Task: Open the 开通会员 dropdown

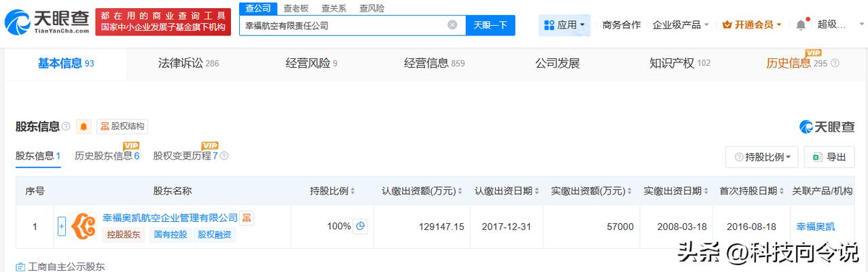Action: point(752,25)
